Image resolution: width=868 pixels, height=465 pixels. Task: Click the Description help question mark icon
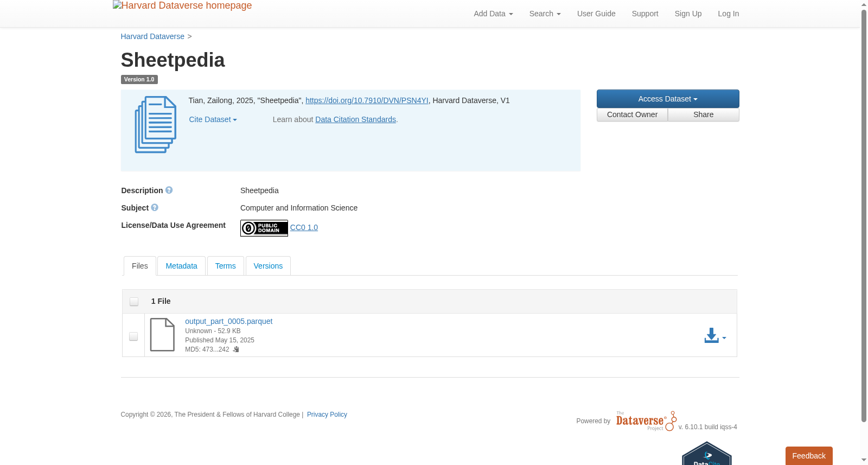pos(169,190)
